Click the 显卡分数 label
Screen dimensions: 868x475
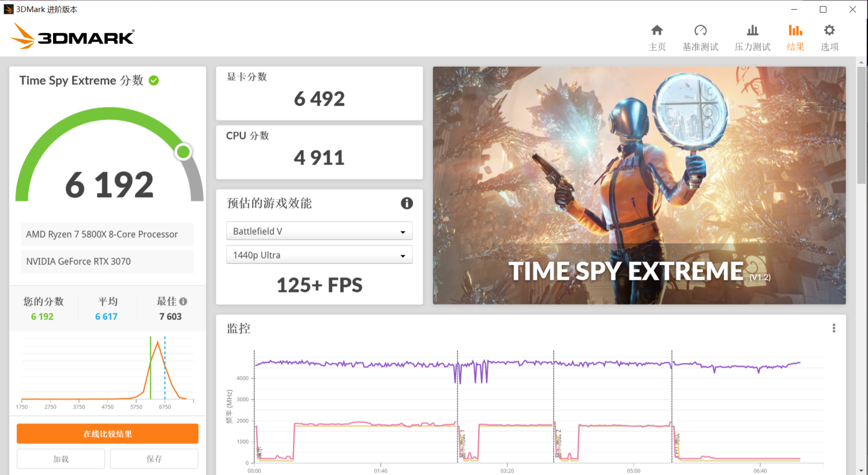pos(247,77)
